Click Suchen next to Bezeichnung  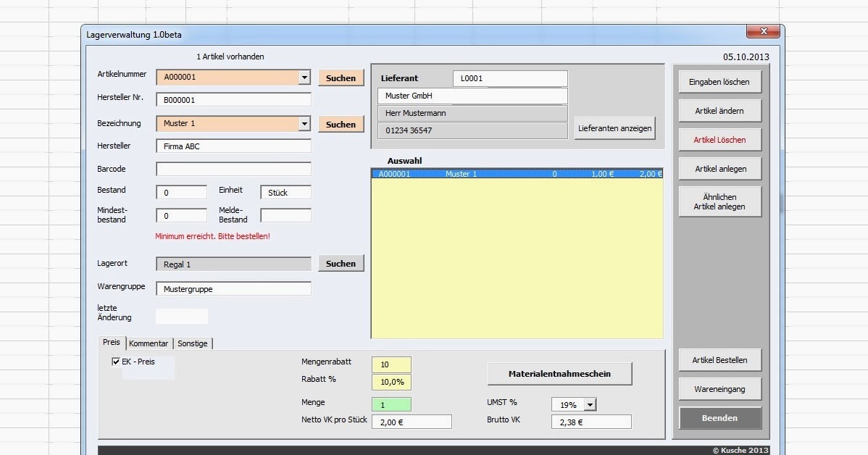(341, 124)
